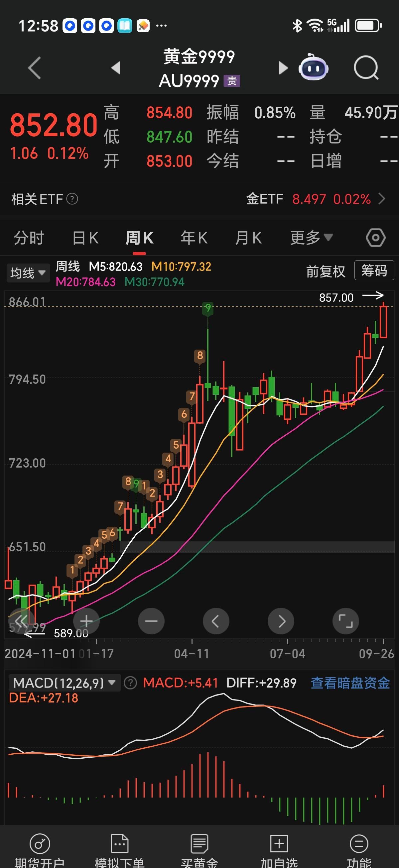Tap the 857.00 high price marker
The width and height of the screenshot is (399, 868).
336,297
